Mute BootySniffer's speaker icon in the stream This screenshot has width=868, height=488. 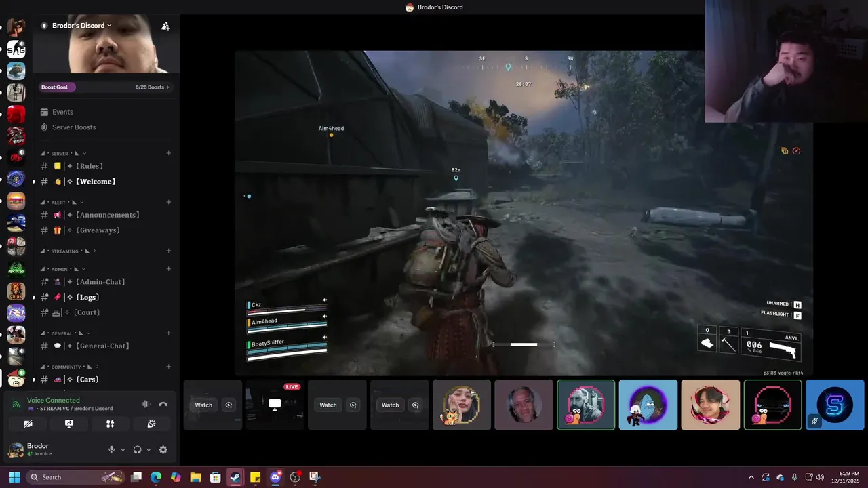[324, 338]
